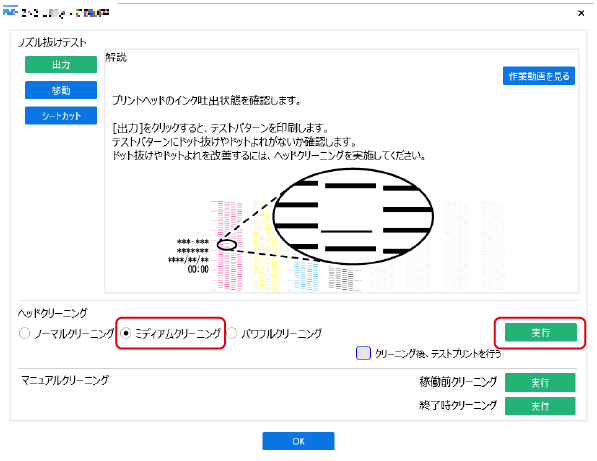Enable test print after cleaning checkbox
597x461 pixels.
[363, 353]
